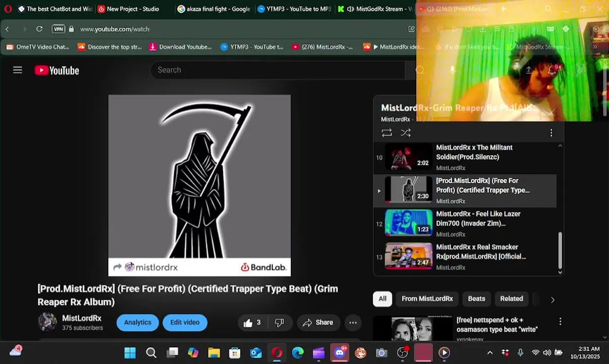This screenshot has height=364, width=609.
Task: Play MistLordRx x Real Smacker Rx video
Action: [465, 257]
